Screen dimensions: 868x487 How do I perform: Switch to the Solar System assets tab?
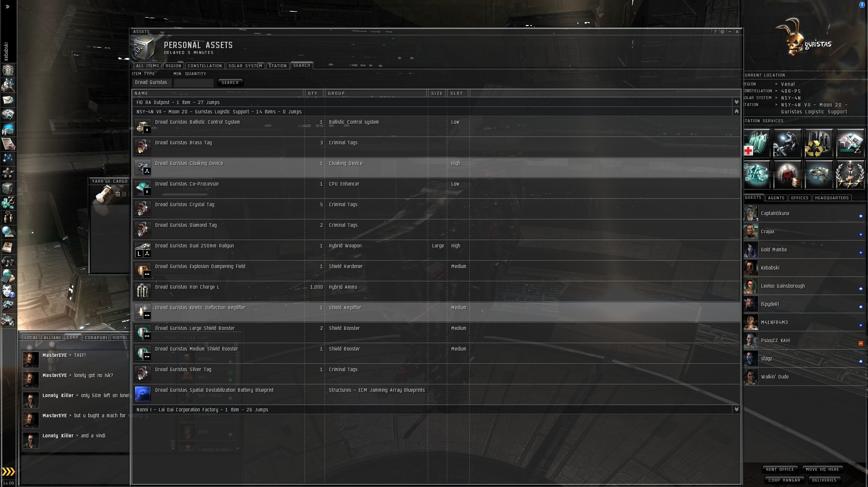[245, 66]
